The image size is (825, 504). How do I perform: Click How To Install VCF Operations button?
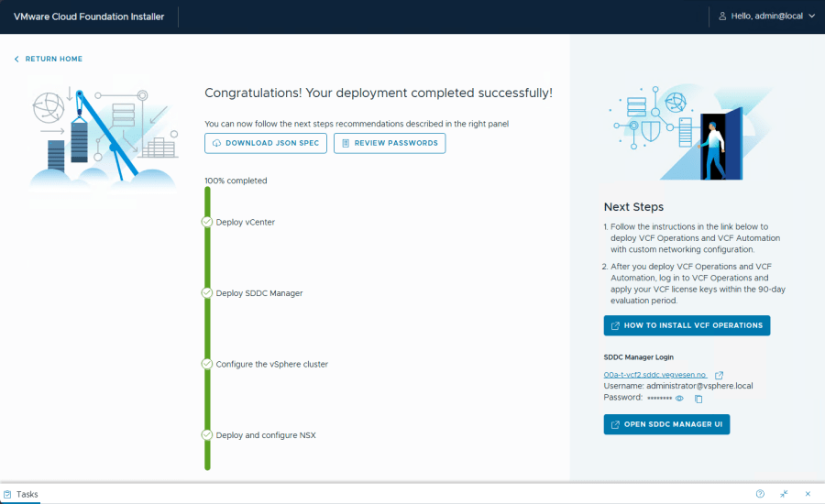687,325
